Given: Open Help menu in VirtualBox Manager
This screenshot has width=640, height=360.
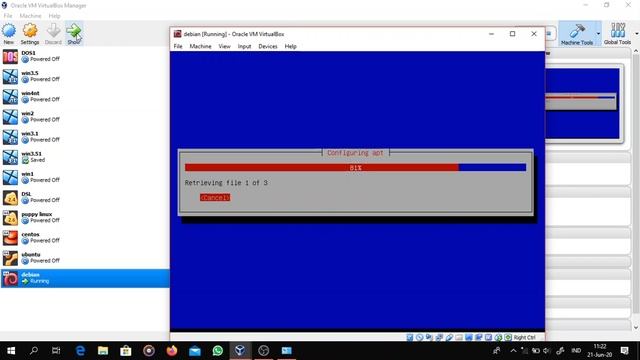Looking at the screenshot, I should 54,16.
